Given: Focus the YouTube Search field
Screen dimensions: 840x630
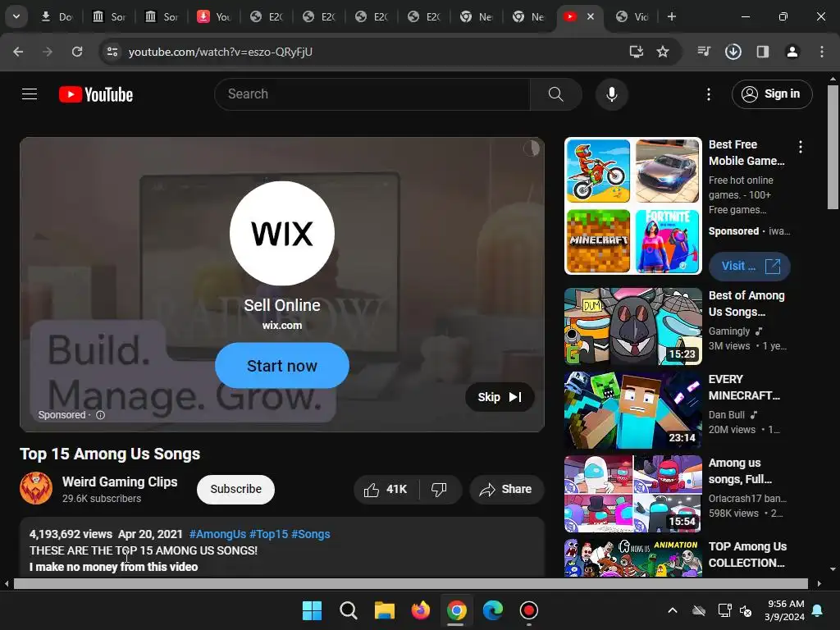Looking at the screenshot, I should pos(373,94).
